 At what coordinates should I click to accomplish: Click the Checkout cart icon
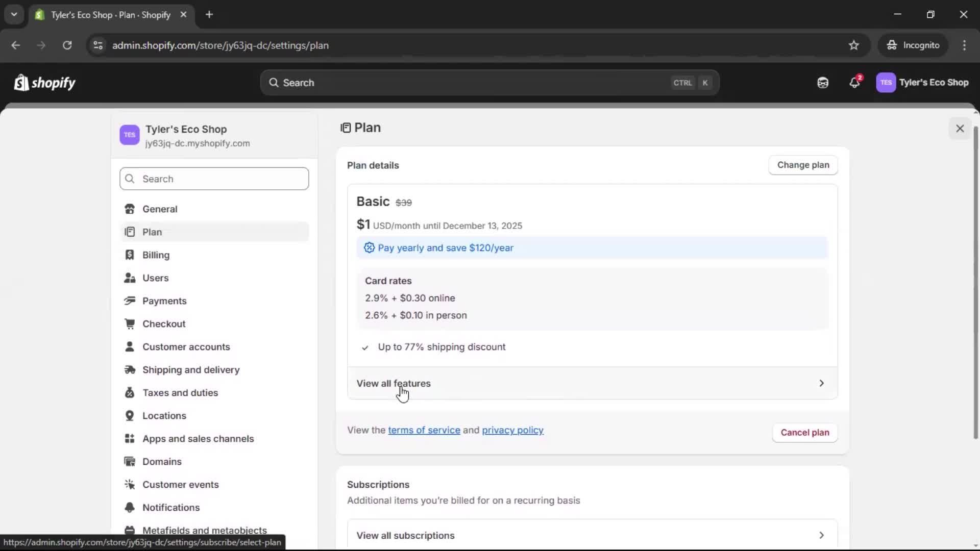(x=130, y=324)
